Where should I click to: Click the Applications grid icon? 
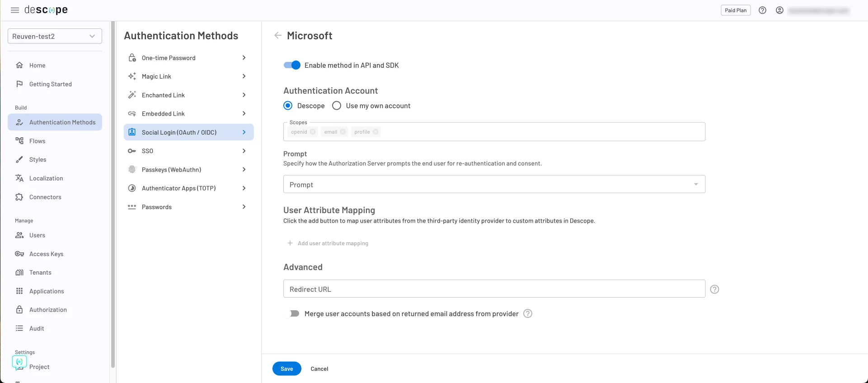tap(19, 291)
